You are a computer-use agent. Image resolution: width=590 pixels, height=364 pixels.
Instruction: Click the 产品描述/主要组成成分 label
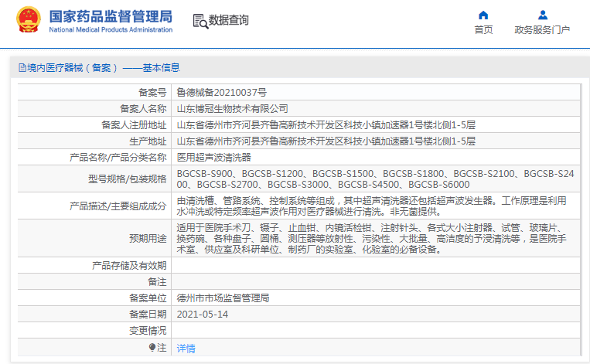tap(118, 206)
